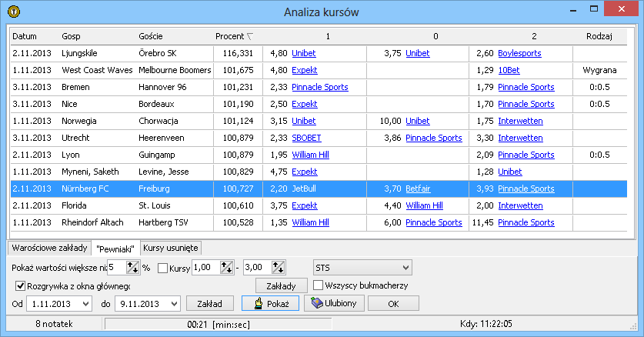
Task: Click Boylesports link in Ljungskile row
Action: pos(519,54)
